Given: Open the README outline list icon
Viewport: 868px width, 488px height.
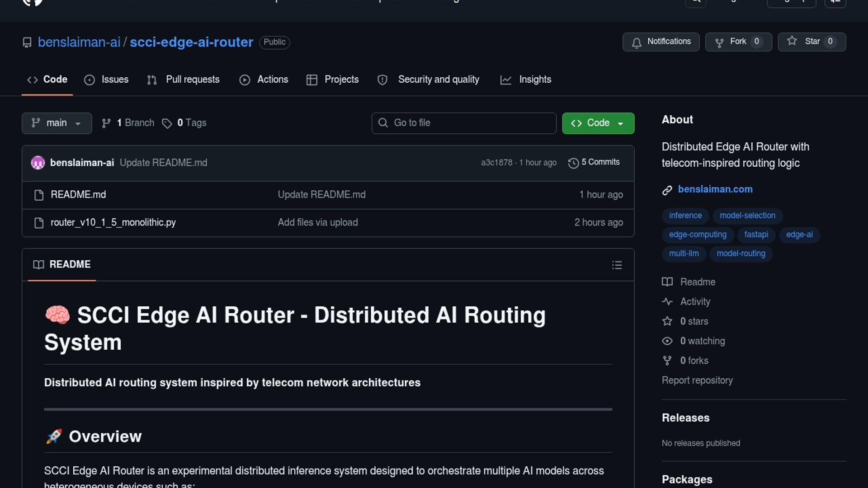Looking at the screenshot, I should click(x=617, y=265).
